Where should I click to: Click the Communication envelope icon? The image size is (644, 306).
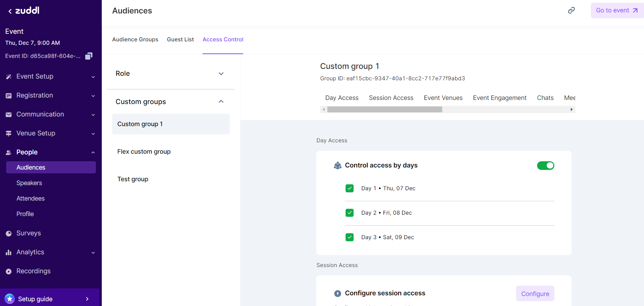9,115
